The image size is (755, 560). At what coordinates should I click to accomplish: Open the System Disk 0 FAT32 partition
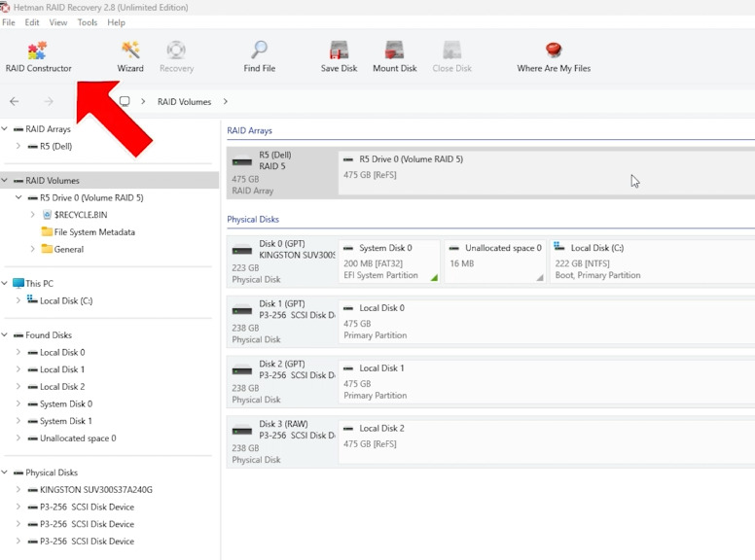pyautogui.click(x=389, y=262)
